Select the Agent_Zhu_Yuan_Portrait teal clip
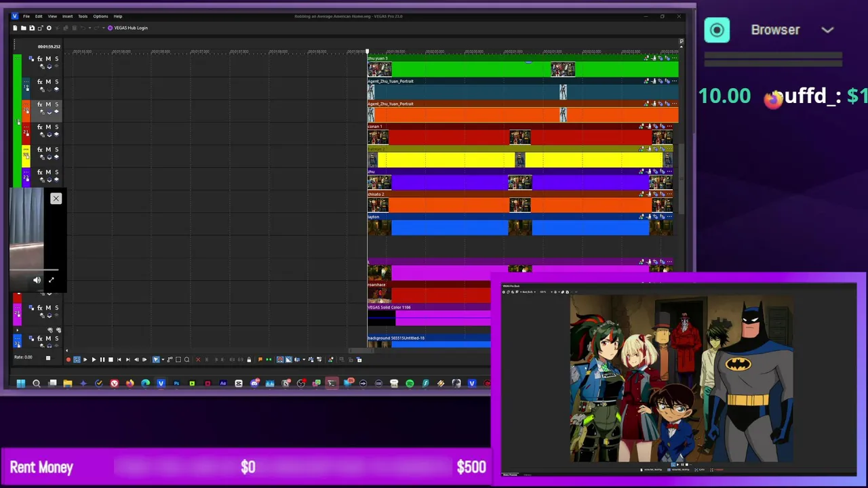The height and width of the screenshot is (488, 868). [x=522, y=92]
